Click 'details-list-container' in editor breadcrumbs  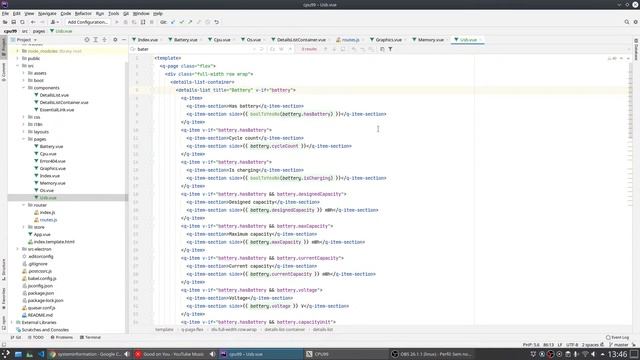pos(284,329)
